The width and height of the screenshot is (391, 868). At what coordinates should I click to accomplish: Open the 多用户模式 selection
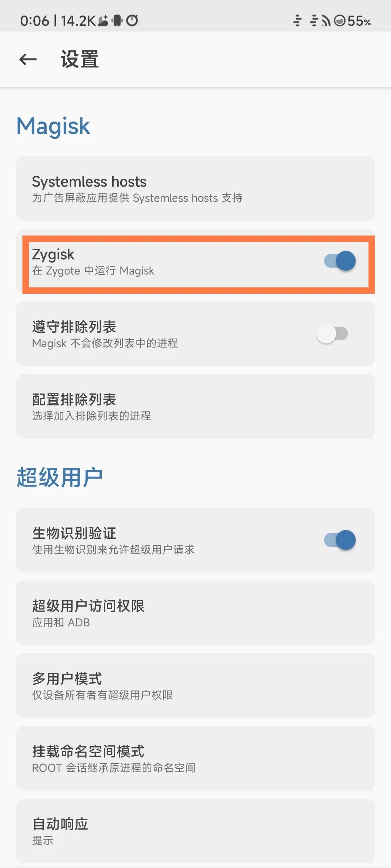click(195, 685)
